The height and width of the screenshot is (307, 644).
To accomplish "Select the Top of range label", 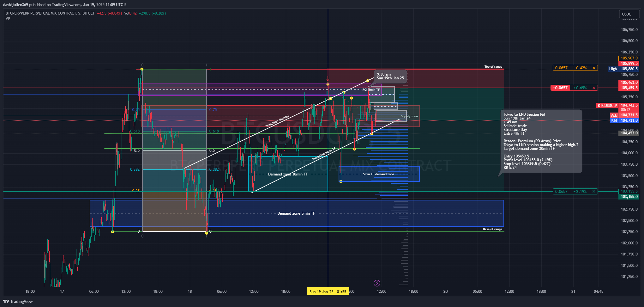I will 493,67.
